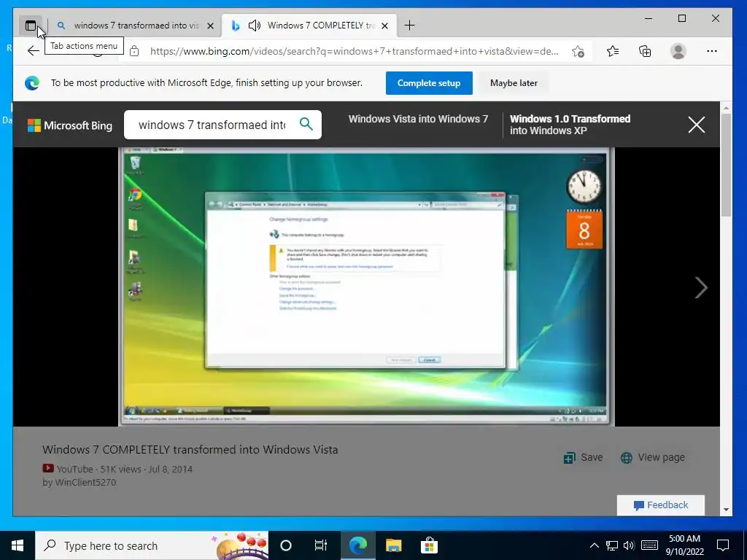Open the notifications action center icon
The height and width of the screenshot is (560, 747).
click(x=723, y=545)
